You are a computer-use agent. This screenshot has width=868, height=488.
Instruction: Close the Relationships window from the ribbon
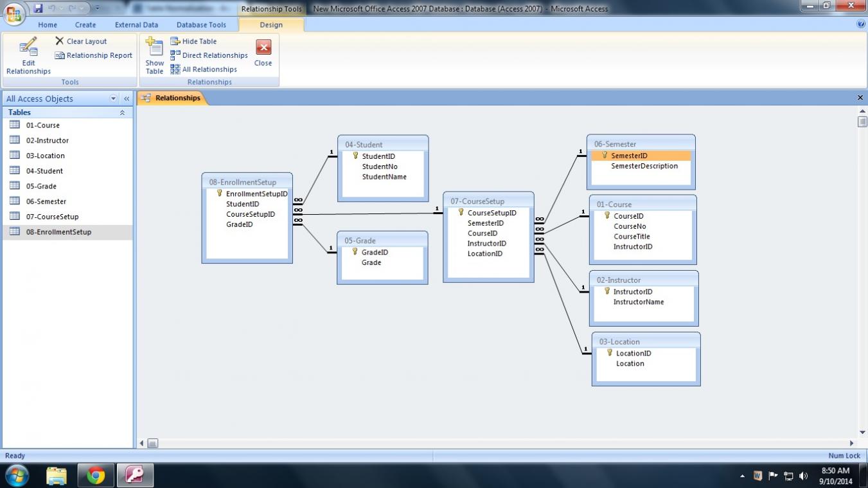pos(263,54)
